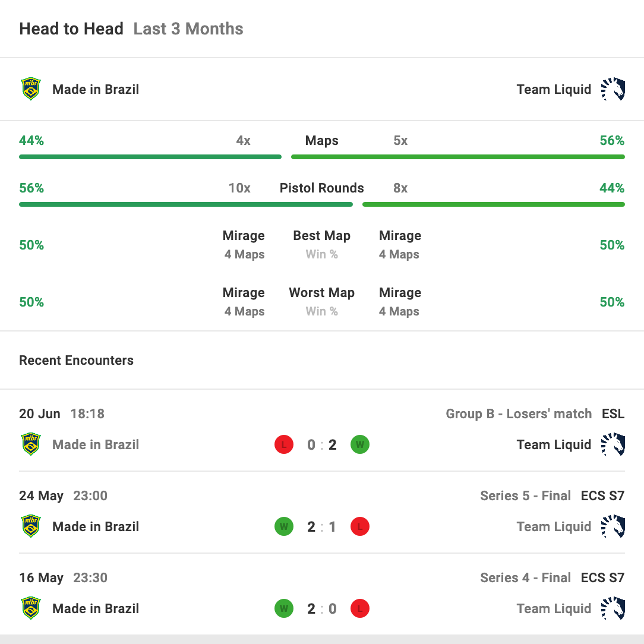Click the Team Liquid horse logo in header
The height and width of the screenshot is (644, 644).
click(x=613, y=90)
